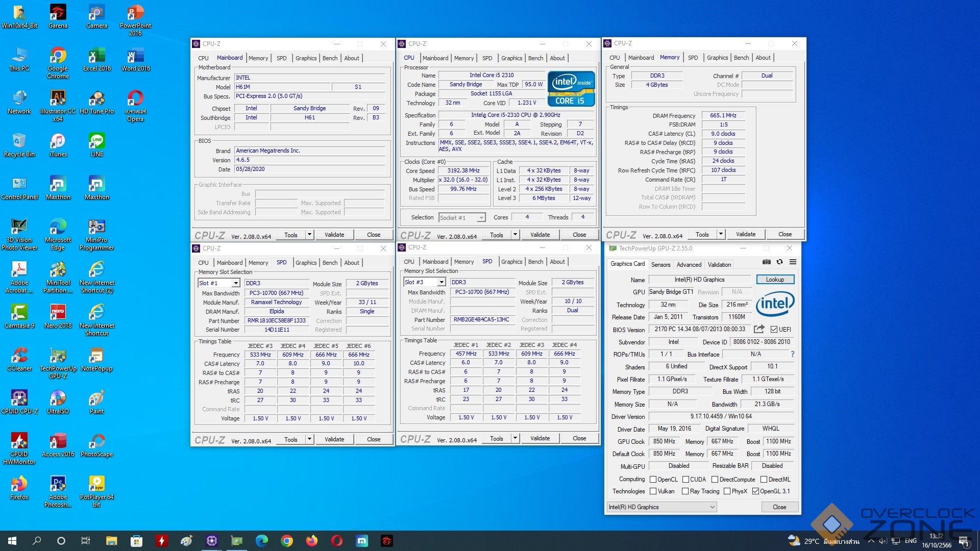Switch to the Sensors tab in GPU-Z
Screen dimensions: 980x551
660,264
